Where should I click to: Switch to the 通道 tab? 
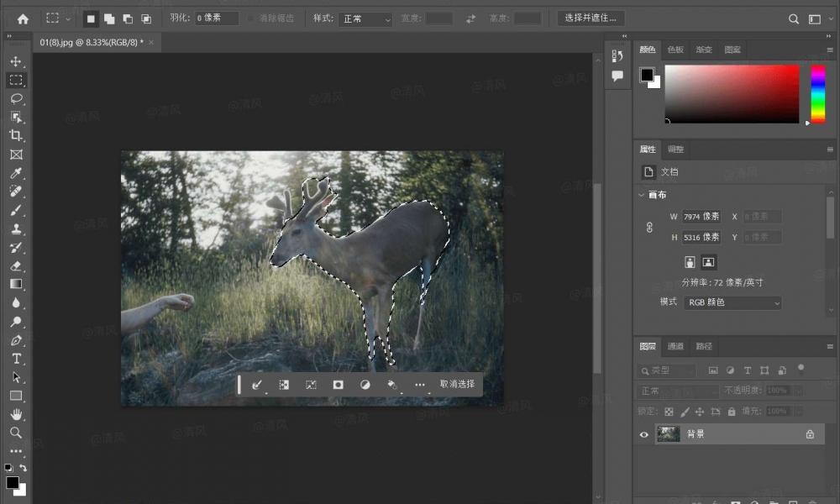pos(675,346)
